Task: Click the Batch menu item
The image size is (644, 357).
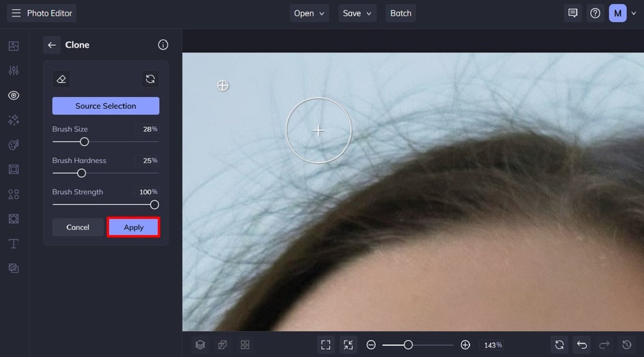Action: tap(400, 13)
